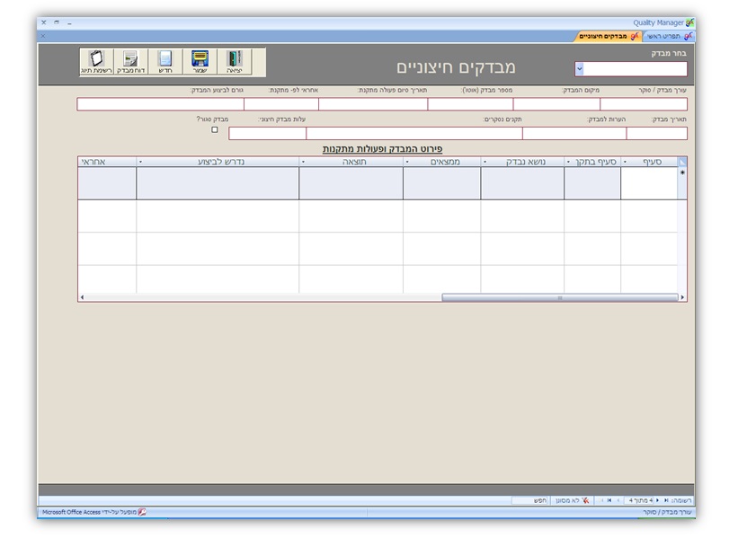
Task: Select the 'מבדקים חיצוניים' tab
Action: coord(608,36)
